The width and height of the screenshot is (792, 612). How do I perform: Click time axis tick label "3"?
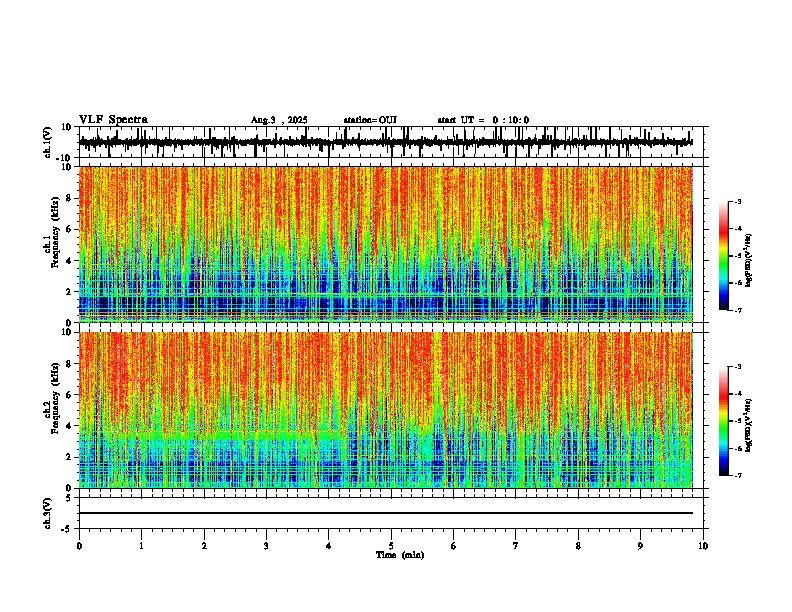pyautogui.click(x=266, y=546)
